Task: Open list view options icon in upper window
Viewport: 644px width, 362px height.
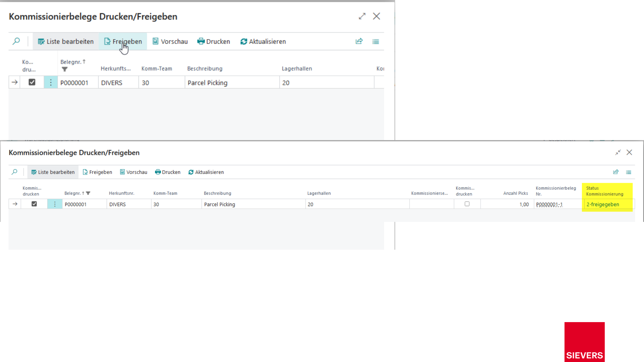Action: point(376,42)
